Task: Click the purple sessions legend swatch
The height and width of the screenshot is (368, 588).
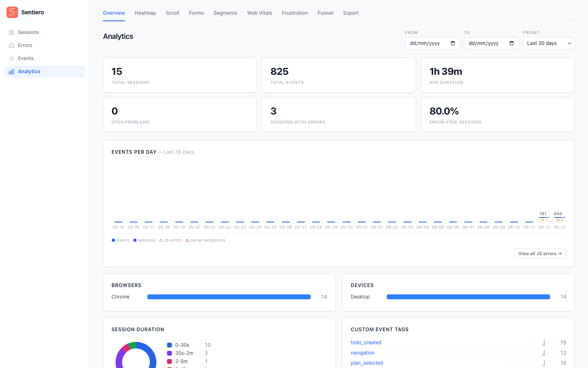Action: point(135,240)
